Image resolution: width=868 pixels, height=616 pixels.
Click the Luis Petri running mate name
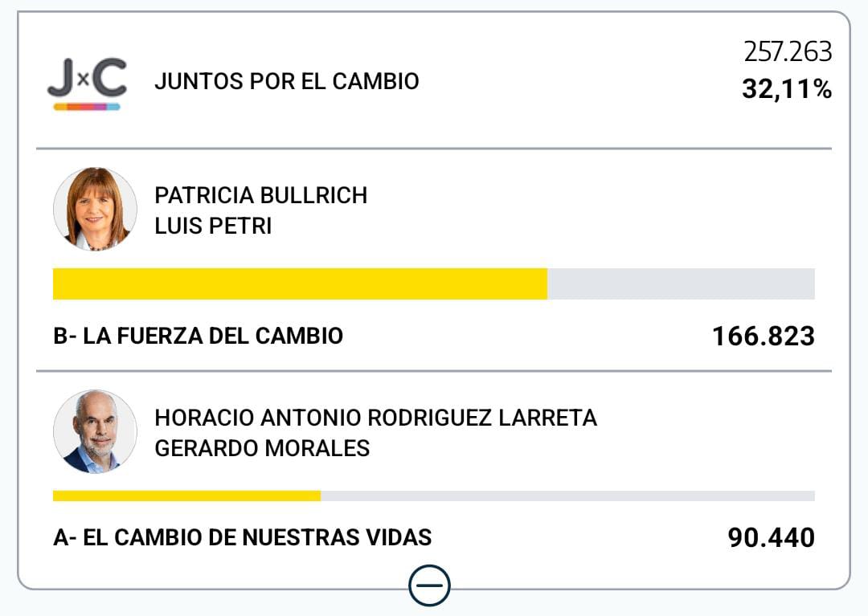pyautogui.click(x=213, y=226)
